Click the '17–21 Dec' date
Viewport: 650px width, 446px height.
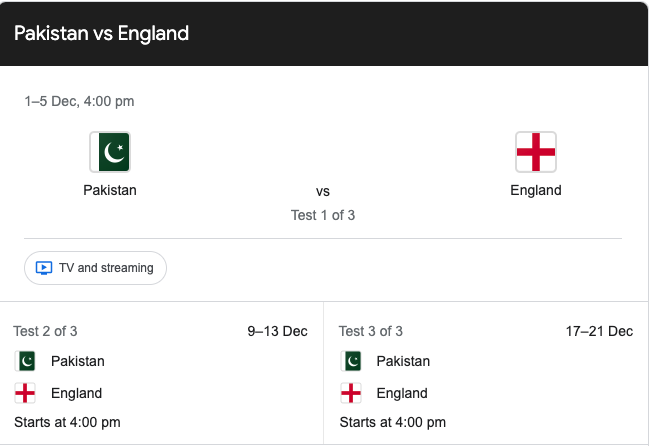tap(599, 331)
